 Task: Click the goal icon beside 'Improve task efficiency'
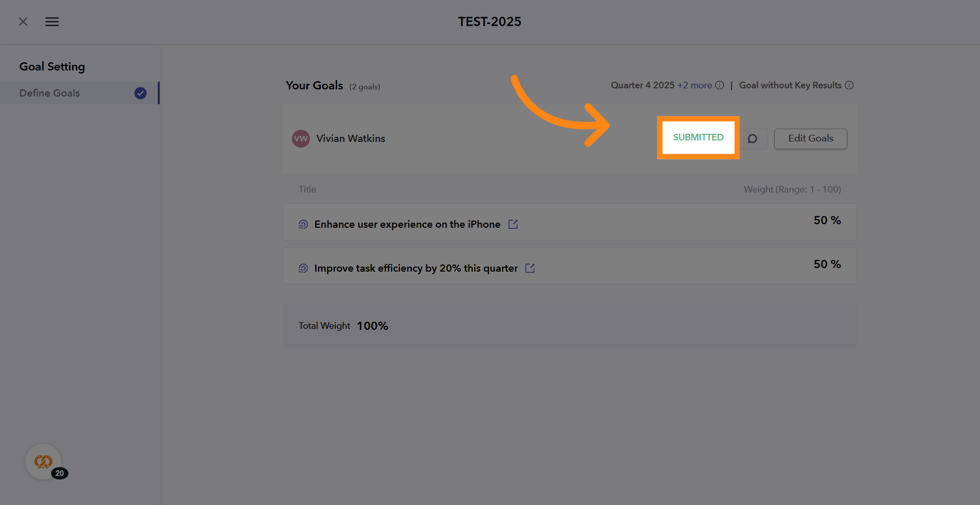pyautogui.click(x=303, y=268)
